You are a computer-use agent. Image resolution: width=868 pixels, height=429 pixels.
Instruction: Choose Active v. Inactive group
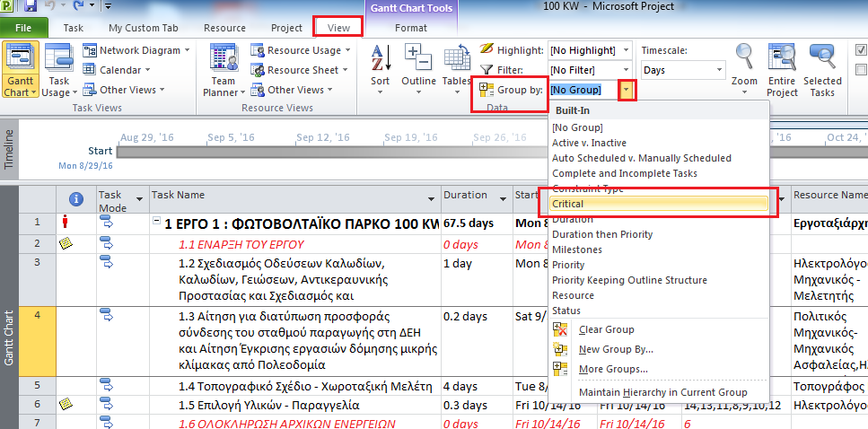(659, 143)
